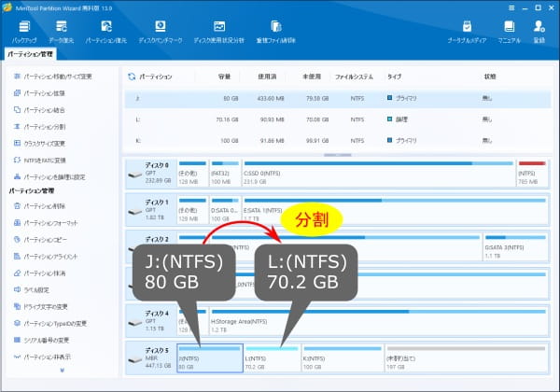The width and height of the screenshot is (560, 392).
Task: Select the 785 MB NTFS partition on Disk 0
Action: point(532,174)
